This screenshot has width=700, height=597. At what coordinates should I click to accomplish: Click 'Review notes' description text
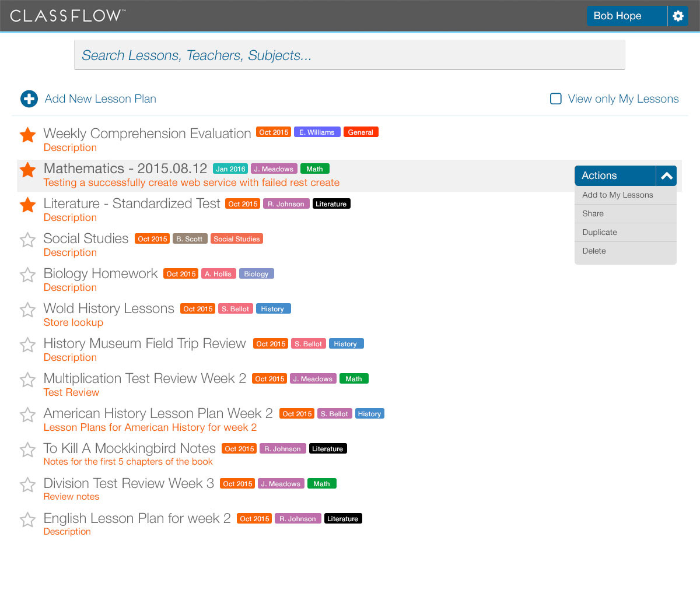(x=71, y=497)
